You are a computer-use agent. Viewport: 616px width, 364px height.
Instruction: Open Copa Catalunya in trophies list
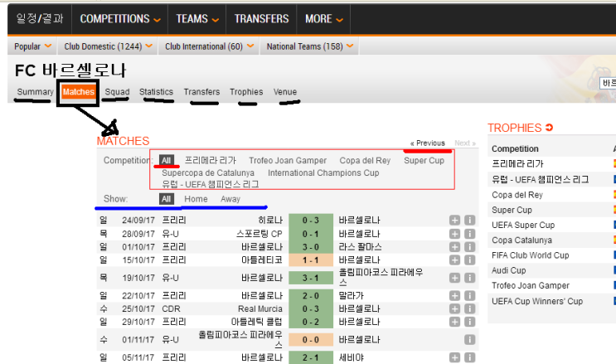(521, 240)
